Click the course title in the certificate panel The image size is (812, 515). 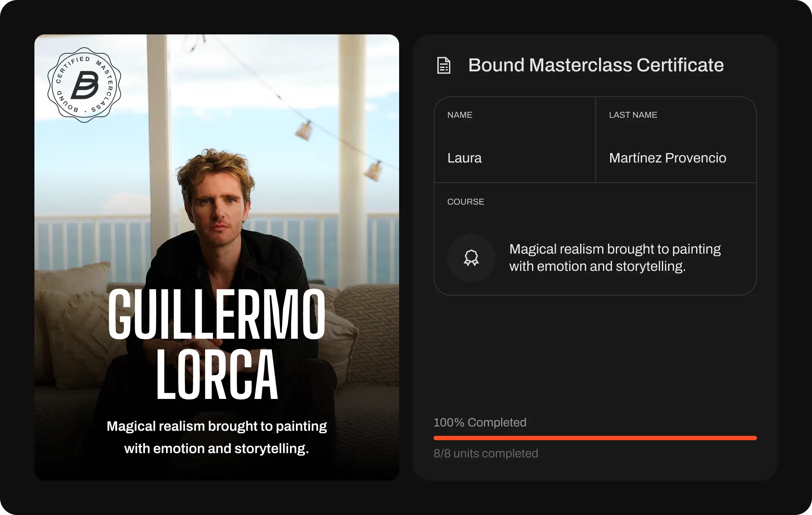[615, 257]
